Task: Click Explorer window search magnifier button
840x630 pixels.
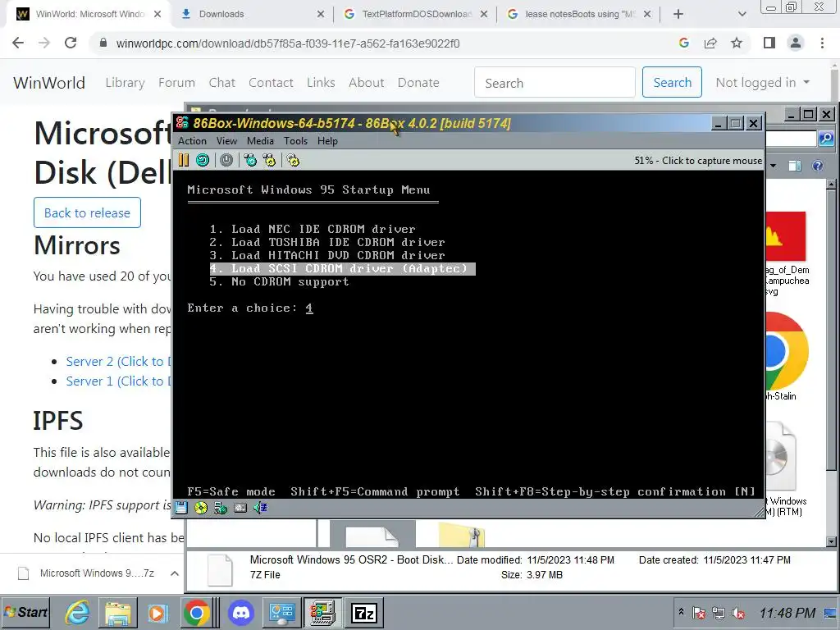Action: coord(826,139)
